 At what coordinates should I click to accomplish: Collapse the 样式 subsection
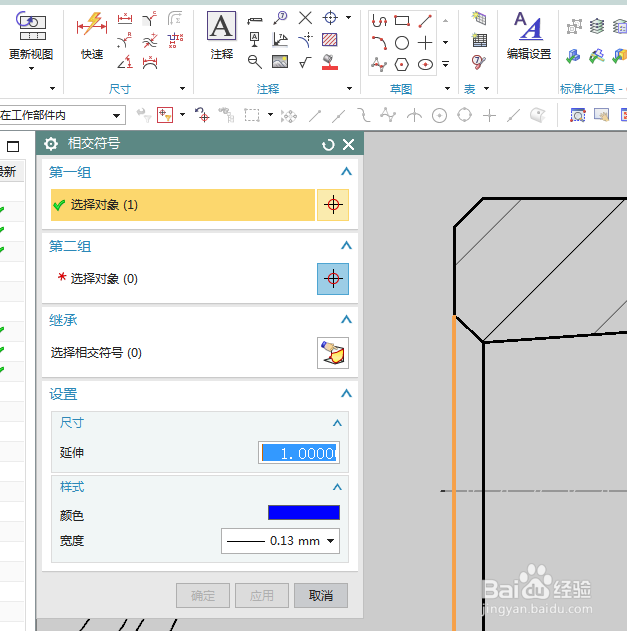tap(337, 487)
